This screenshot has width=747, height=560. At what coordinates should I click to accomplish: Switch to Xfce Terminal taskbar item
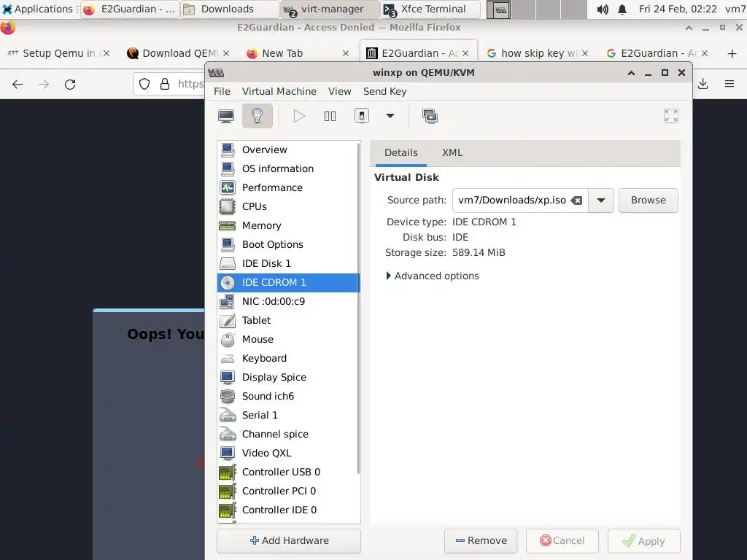tap(430, 9)
